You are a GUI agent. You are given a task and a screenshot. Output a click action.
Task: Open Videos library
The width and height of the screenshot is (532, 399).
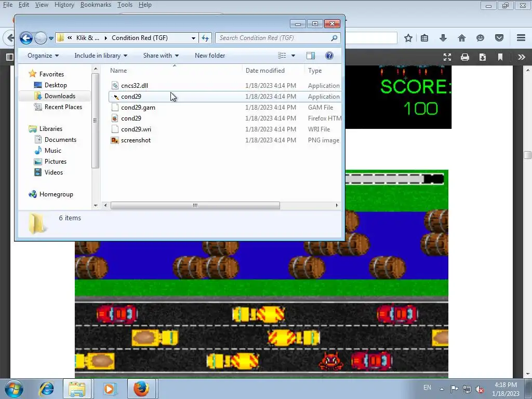pos(54,172)
